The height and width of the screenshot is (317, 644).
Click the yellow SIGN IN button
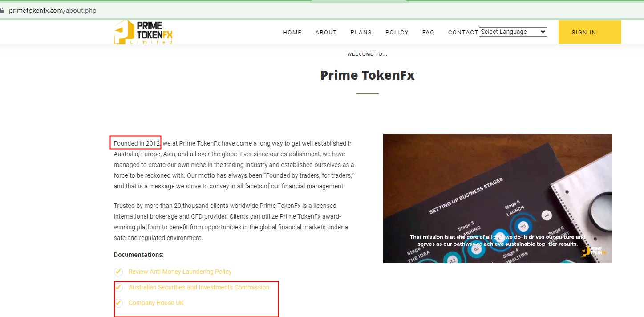(590, 32)
